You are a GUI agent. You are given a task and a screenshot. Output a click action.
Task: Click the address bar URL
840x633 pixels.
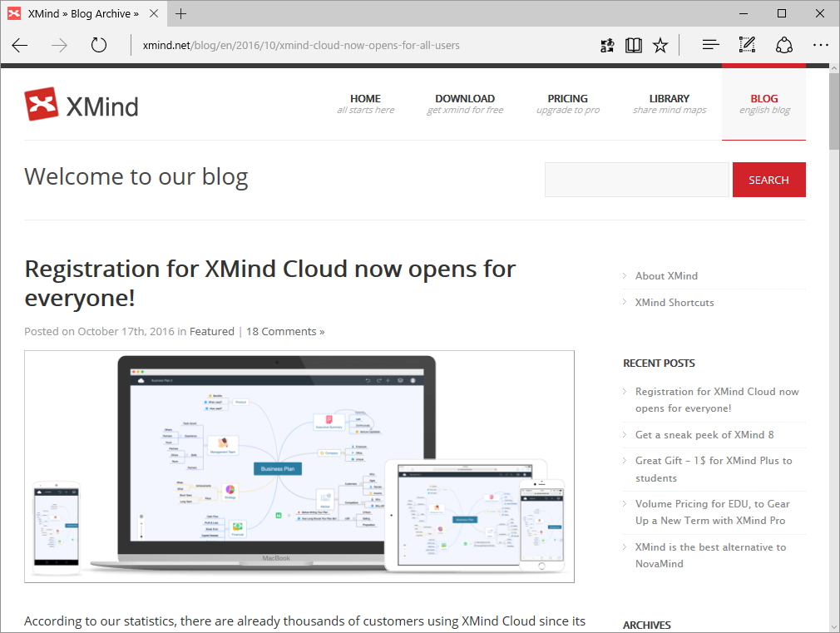coord(301,46)
